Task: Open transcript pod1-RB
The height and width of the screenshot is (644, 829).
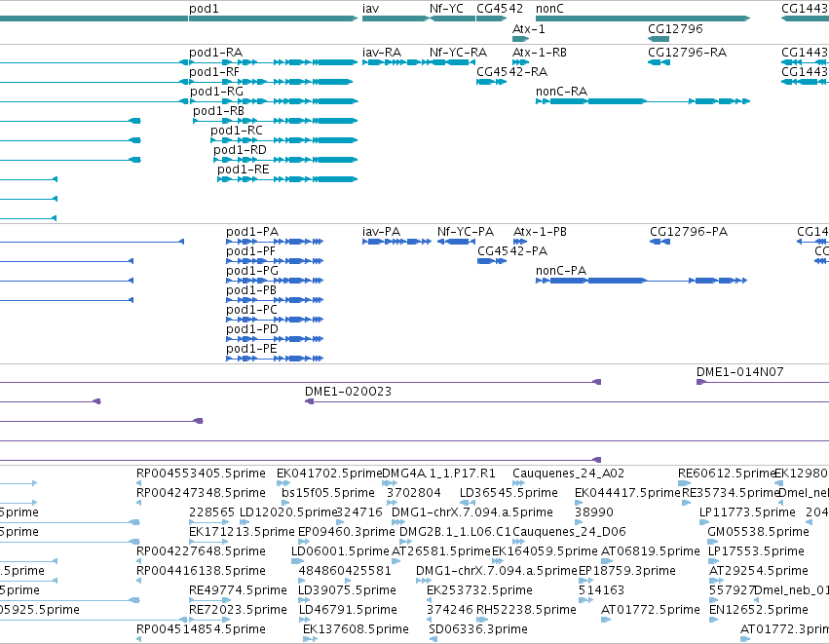Action: 218,111
